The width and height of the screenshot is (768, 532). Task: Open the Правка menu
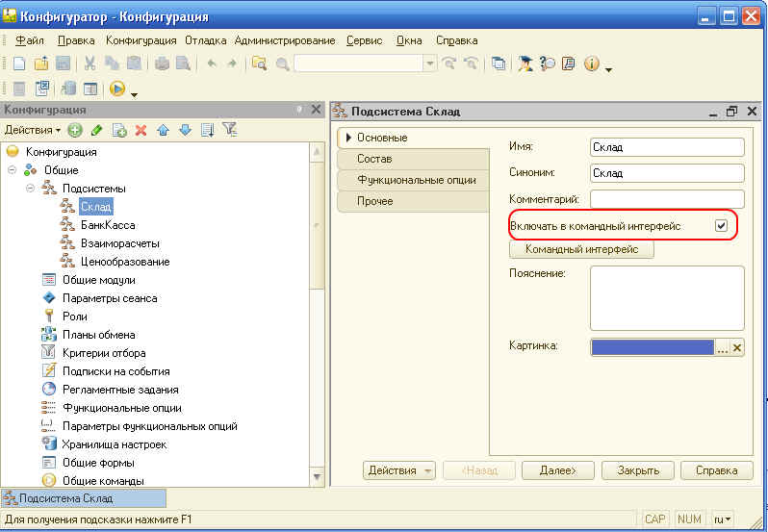76,40
